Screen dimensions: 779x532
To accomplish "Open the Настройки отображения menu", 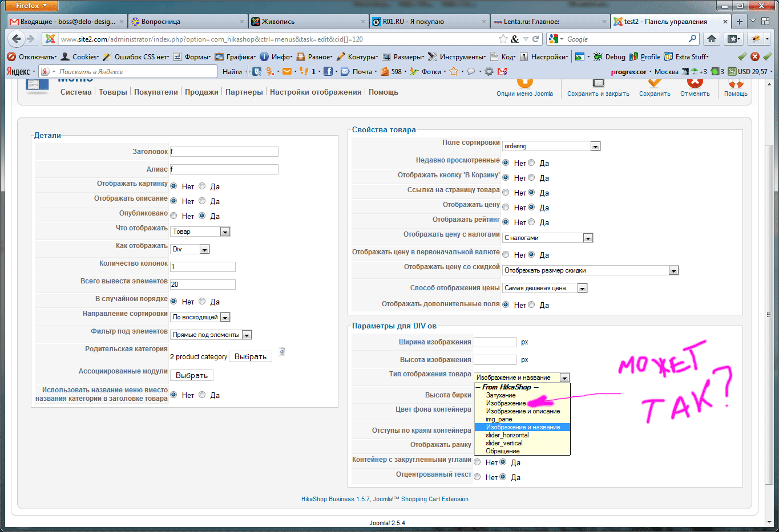I will click(316, 92).
